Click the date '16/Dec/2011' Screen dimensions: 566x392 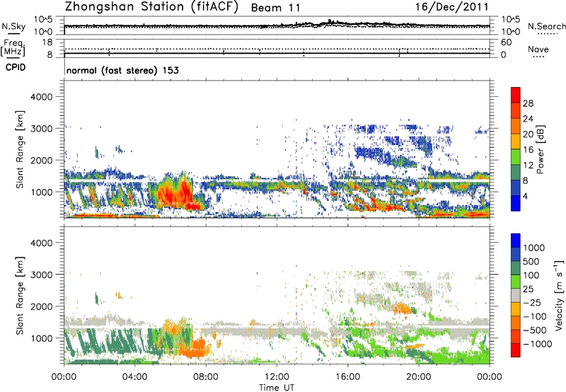pos(452,7)
